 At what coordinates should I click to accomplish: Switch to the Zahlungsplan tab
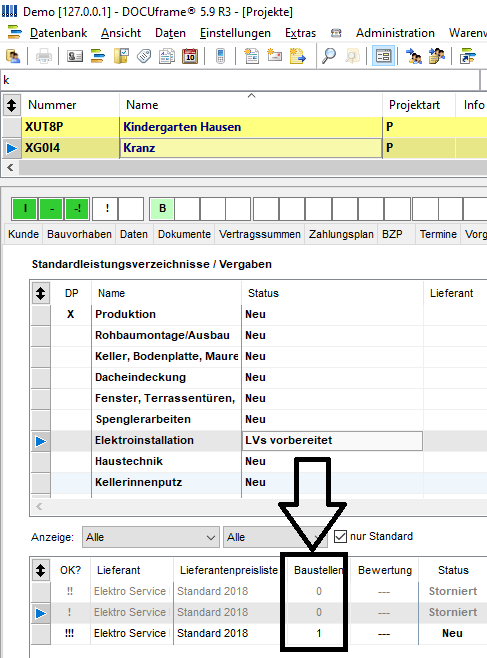341,234
